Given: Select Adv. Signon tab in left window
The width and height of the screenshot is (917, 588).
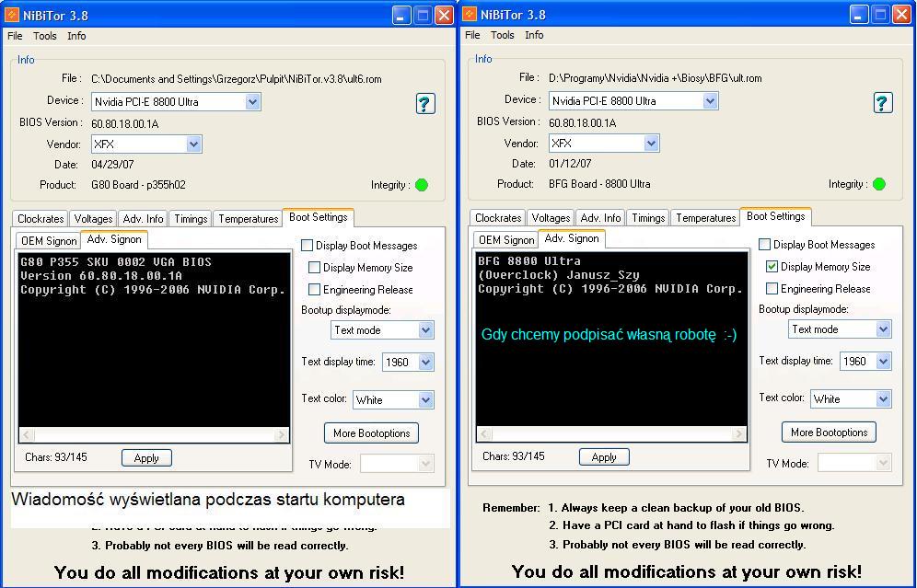Looking at the screenshot, I should click(x=114, y=239).
